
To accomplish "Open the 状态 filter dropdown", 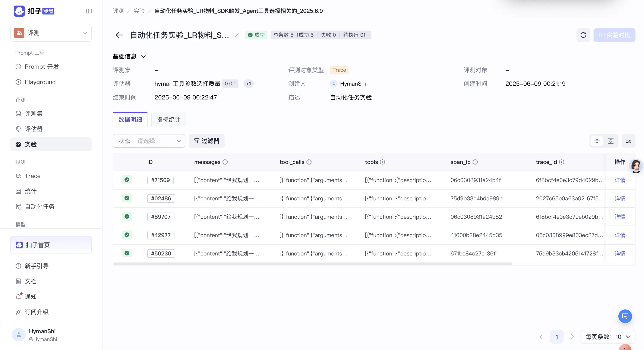I will tap(149, 141).
